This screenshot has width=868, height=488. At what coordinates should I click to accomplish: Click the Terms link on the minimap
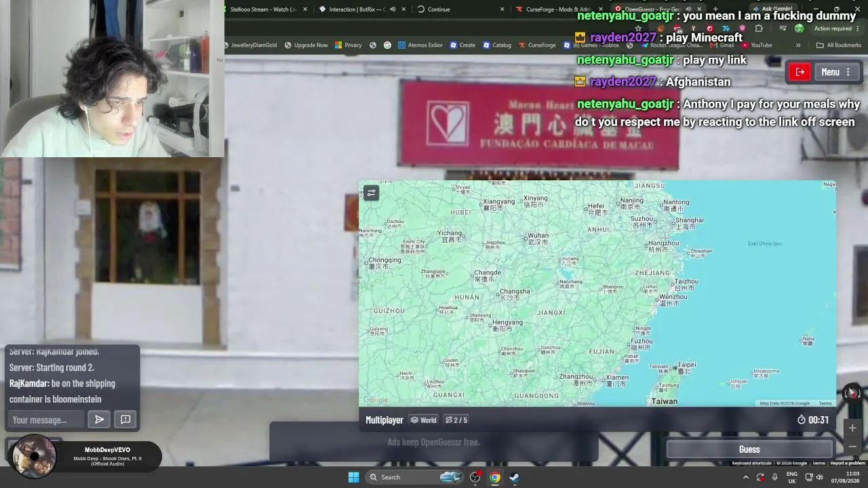click(x=825, y=403)
